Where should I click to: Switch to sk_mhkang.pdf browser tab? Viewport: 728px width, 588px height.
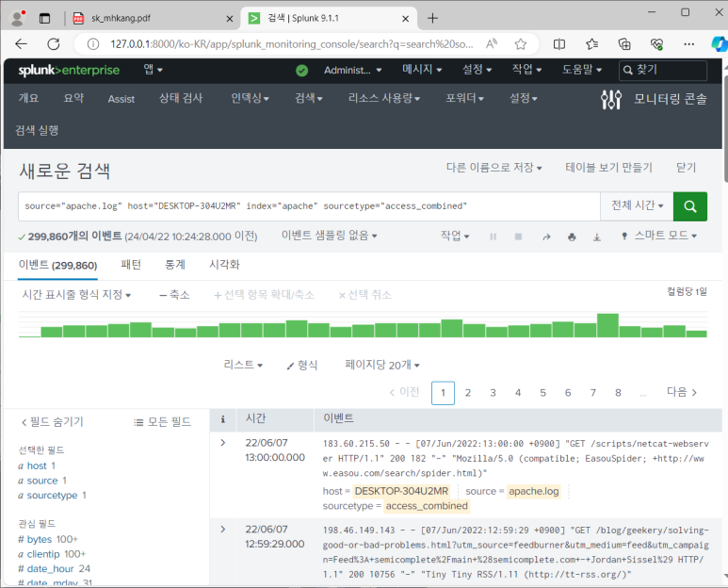(x=154, y=19)
